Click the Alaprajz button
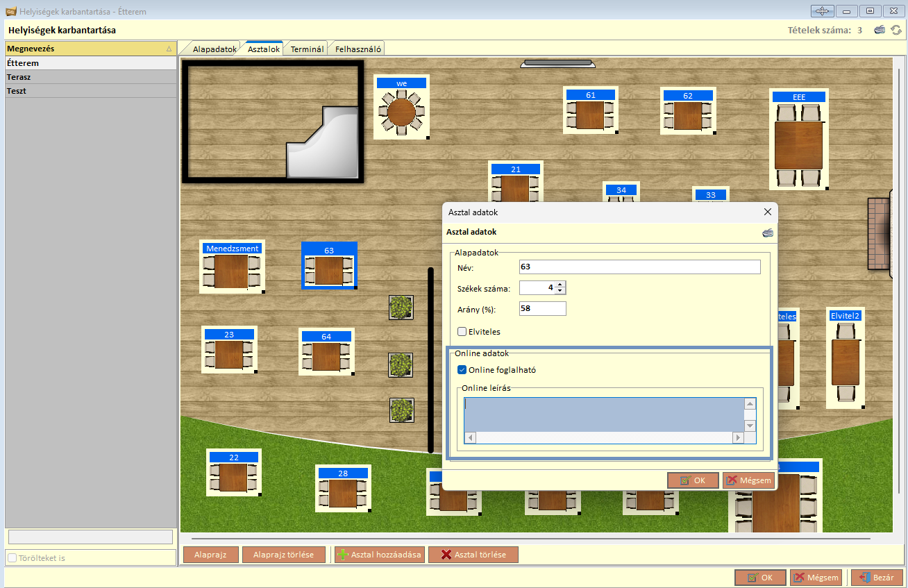908x588 pixels. [x=210, y=555]
